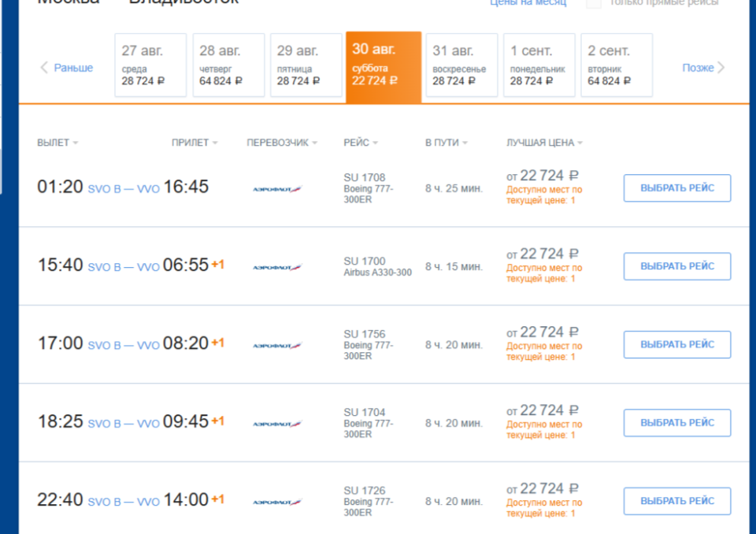
Task: Select the 31 авг. воскресенье date tab
Action: (461, 65)
